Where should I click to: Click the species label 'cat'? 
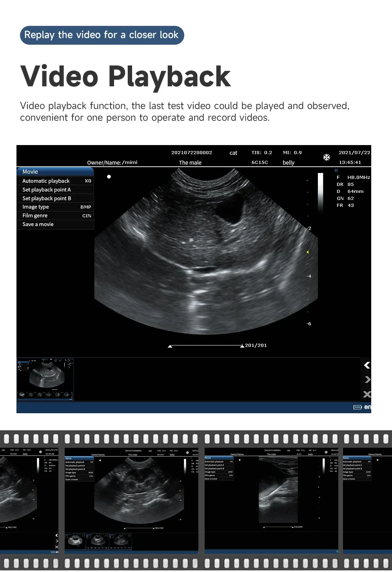point(233,153)
